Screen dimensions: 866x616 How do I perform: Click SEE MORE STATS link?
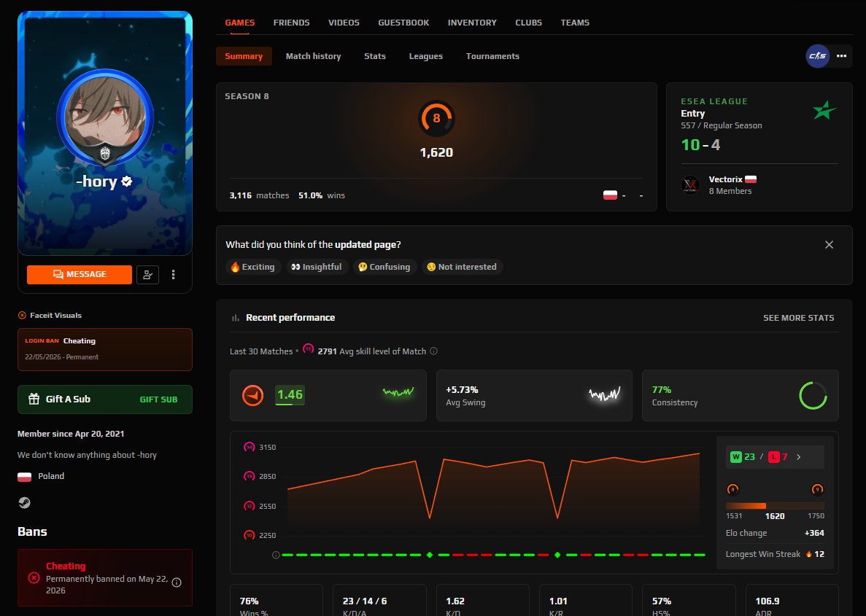[799, 318]
